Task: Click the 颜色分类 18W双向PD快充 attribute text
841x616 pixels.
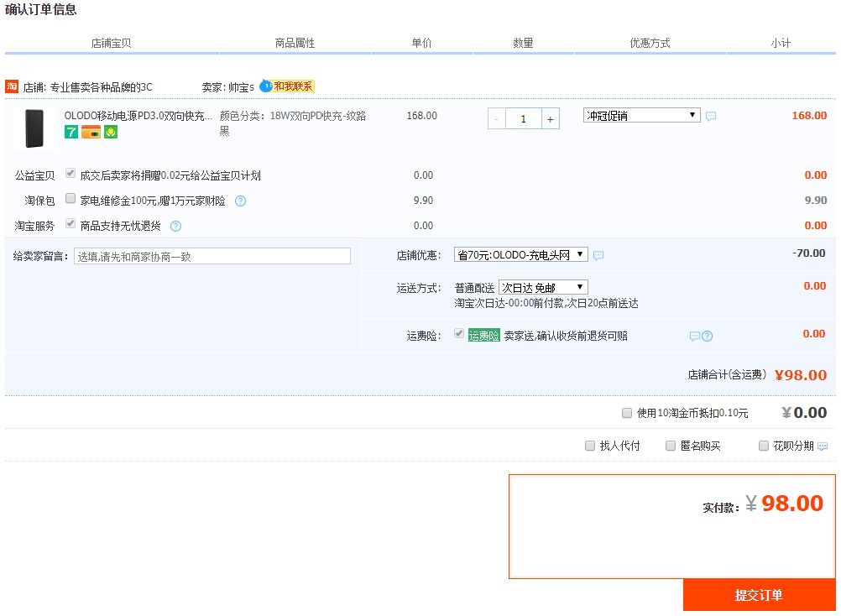Action: tap(293, 123)
